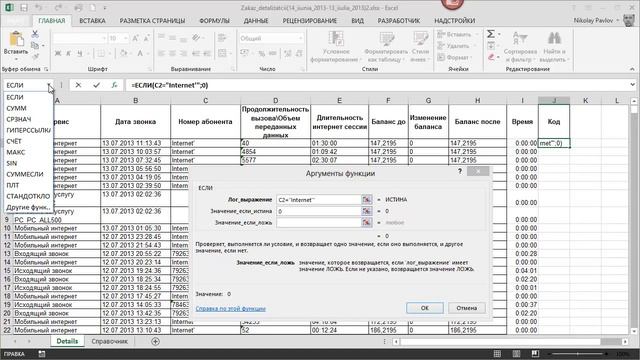Confirm formula with the checkmark icon
Viewport: 640px width, 360px height.
(x=96, y=85)
